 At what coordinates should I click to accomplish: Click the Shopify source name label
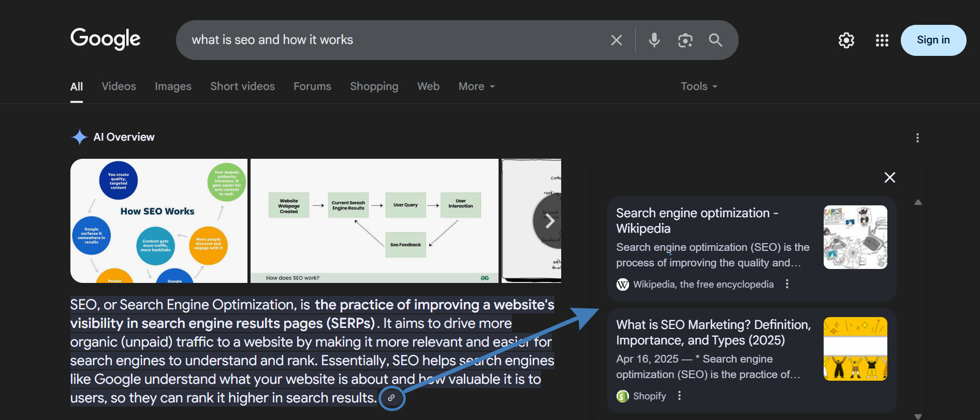pyautogui.click(x=650, y=396)
